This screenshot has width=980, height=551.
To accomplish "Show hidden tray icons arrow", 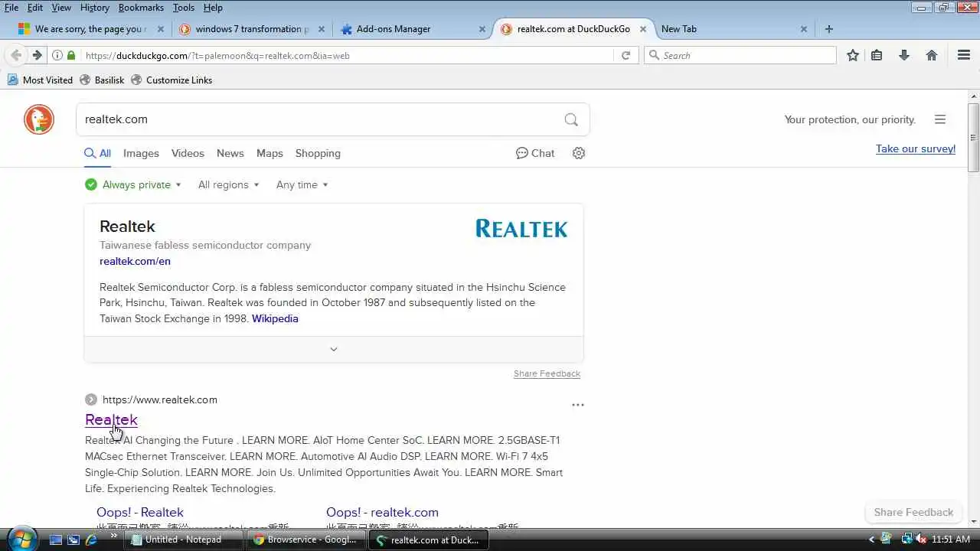I will click(871, 540).
